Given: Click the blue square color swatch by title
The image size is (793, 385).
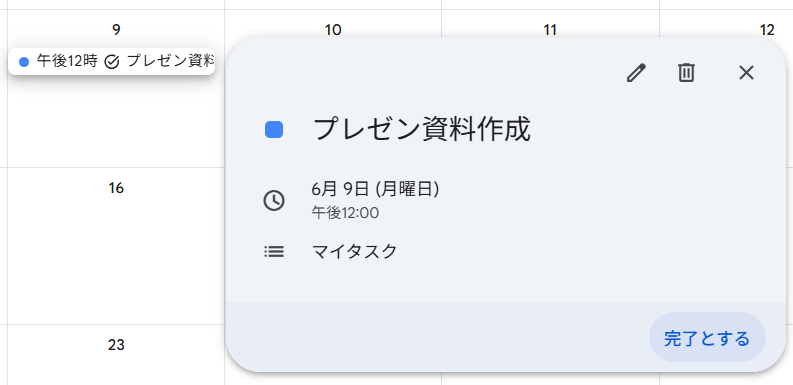Looking at the screenshot, I should 274,130.
